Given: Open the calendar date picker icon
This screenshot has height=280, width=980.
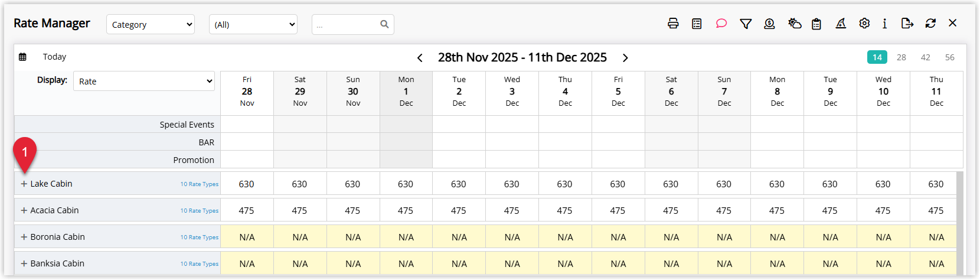Looking at the screenshot, I should tap(22, 57).
